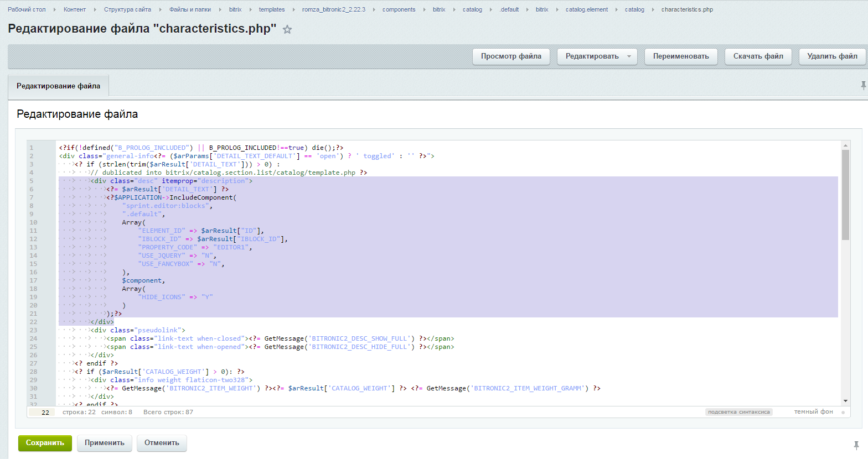The width and height of the screenshot is (868, 459).
Task: Open the Контент breadcrumb
Action: 75,9
